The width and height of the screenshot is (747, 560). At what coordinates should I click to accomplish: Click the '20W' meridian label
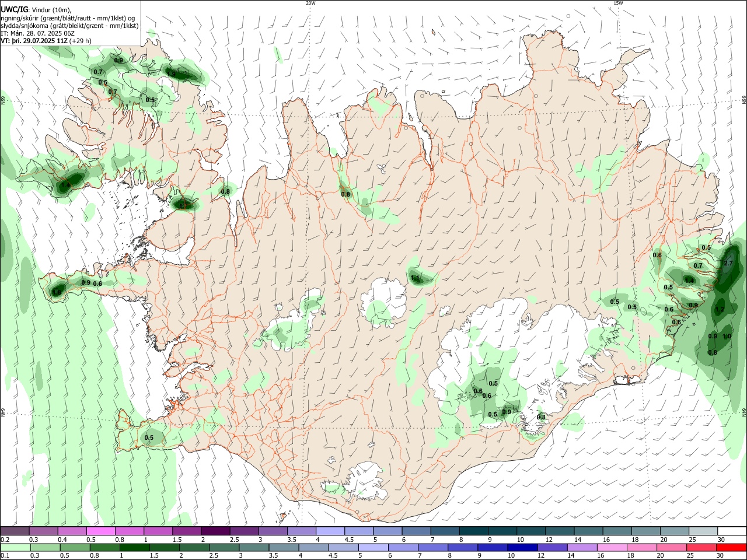(310, 3)
